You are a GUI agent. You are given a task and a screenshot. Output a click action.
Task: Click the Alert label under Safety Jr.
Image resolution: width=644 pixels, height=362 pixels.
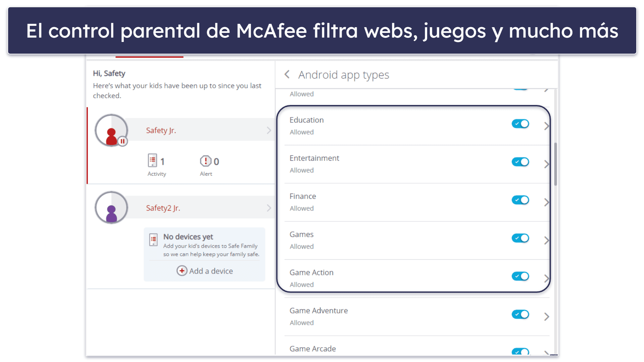coord(206,174)
